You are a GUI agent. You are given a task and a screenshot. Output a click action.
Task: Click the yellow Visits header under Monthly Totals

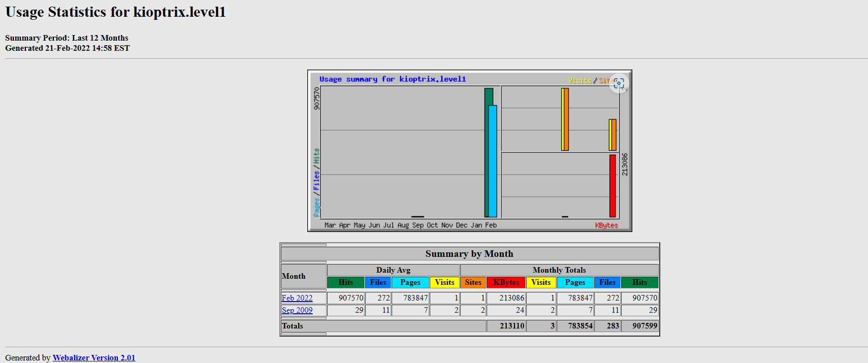(541, 282)
